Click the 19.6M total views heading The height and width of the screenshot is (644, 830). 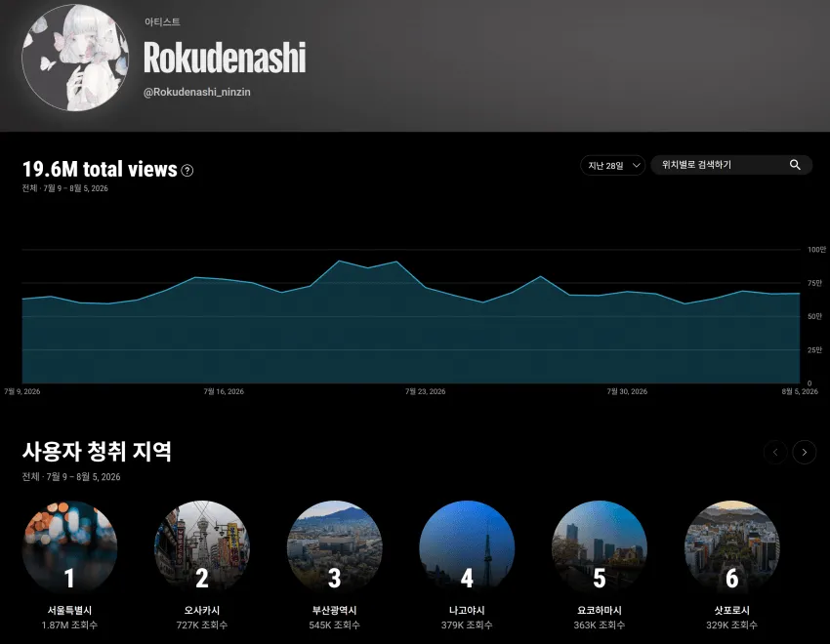click(x=100, y=169)
